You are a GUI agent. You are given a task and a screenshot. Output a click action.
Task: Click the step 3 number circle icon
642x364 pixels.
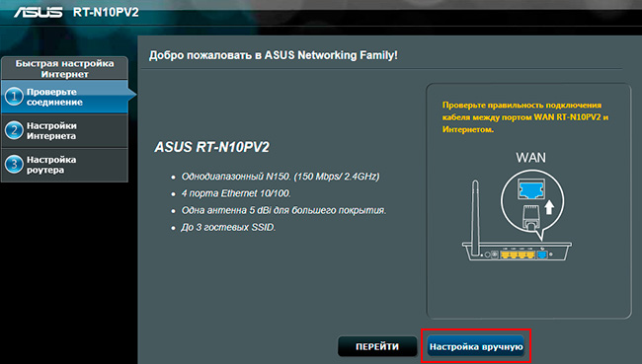tap(14, 165)
